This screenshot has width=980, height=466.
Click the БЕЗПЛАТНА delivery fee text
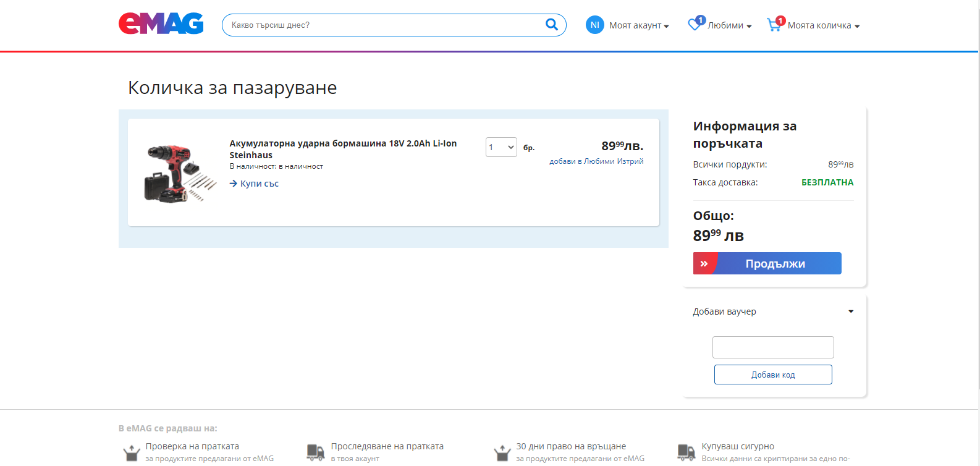(x=827, y=182)
